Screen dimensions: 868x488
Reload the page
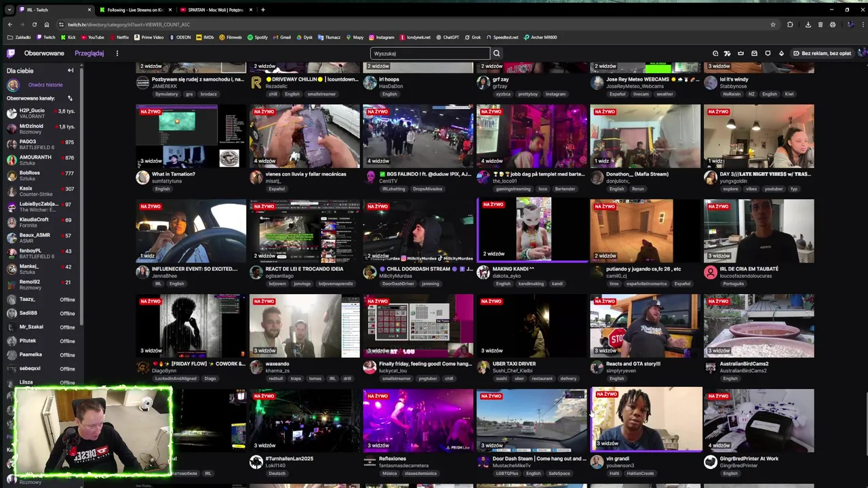click(x=35, y=24)
